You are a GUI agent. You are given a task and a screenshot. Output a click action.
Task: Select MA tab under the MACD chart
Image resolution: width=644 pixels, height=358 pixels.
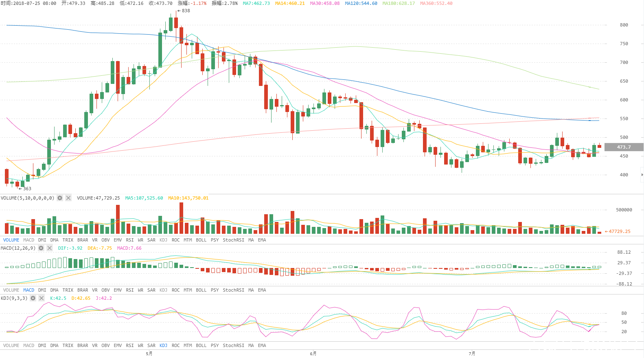[x=251, y=290]
